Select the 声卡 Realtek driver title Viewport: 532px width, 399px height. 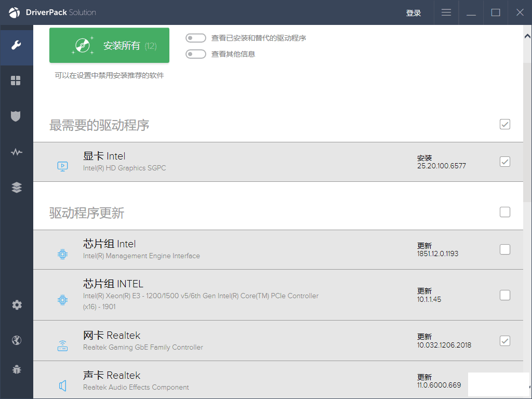point(112,375)
